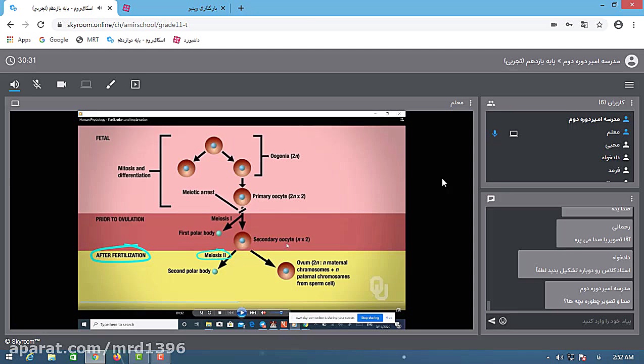Open the Skyroom hamburger menu

(x=629, y=85)
